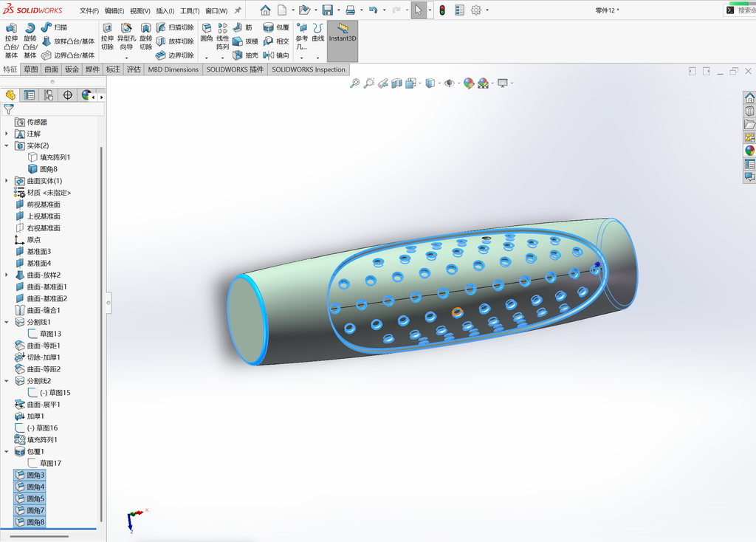756x542 pixels.
Task: Toggle the Select cursor tool
Action: pos(418,10)
